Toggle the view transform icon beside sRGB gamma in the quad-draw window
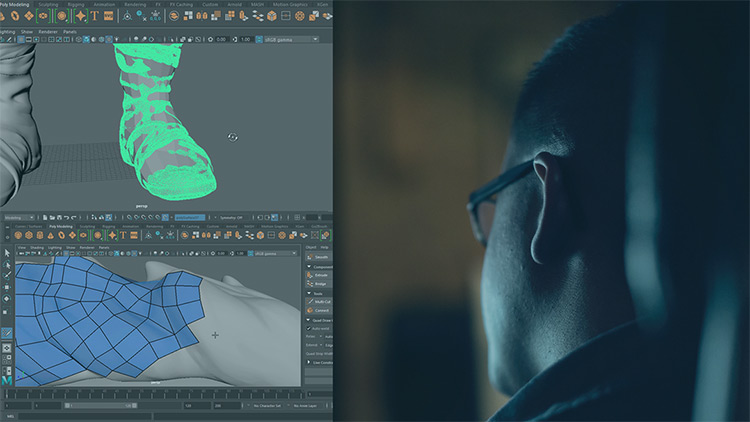This screenshot has height=422, width=750. pyautogui.click(x=250, y=254)
